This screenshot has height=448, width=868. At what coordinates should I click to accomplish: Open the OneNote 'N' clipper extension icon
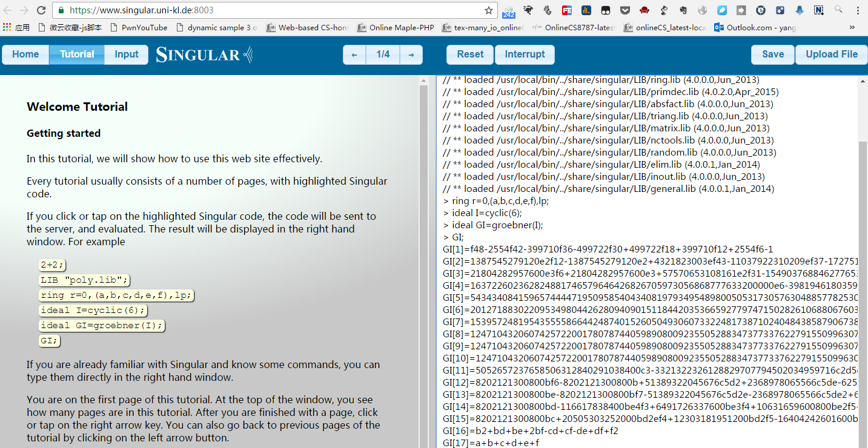tap(819, 10)
